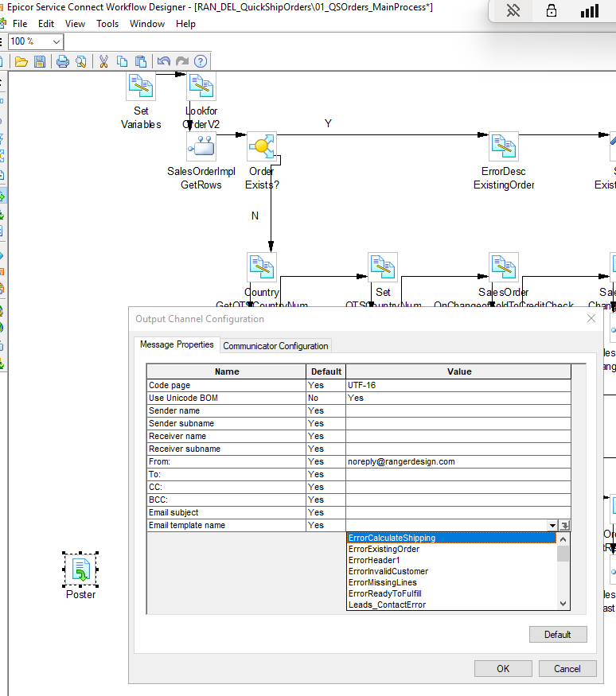Choose ErrorReadyToFulfill template
Screen dimensions: 616x696
(x=451, y=593)
